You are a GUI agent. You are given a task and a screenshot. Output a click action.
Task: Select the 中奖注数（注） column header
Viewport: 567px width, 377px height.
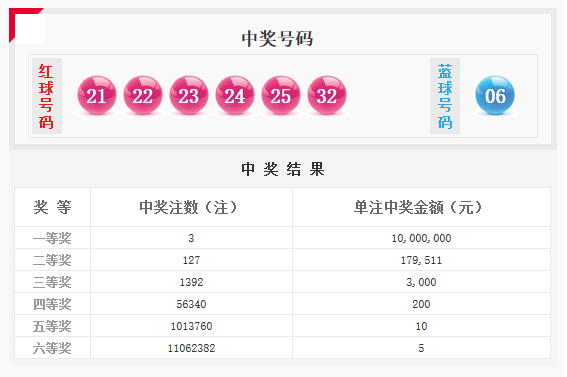click(191, 207)
